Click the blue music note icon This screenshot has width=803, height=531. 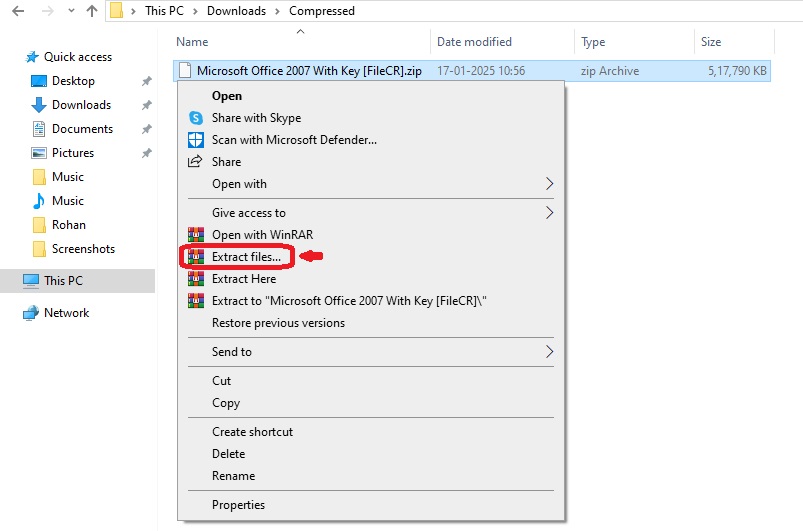(39, 201)
